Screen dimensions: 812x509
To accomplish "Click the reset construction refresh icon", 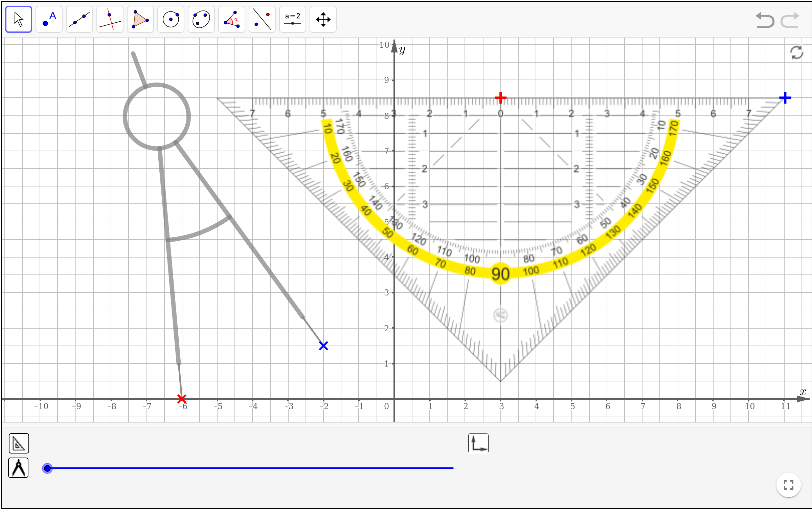I will pos(796,52).
